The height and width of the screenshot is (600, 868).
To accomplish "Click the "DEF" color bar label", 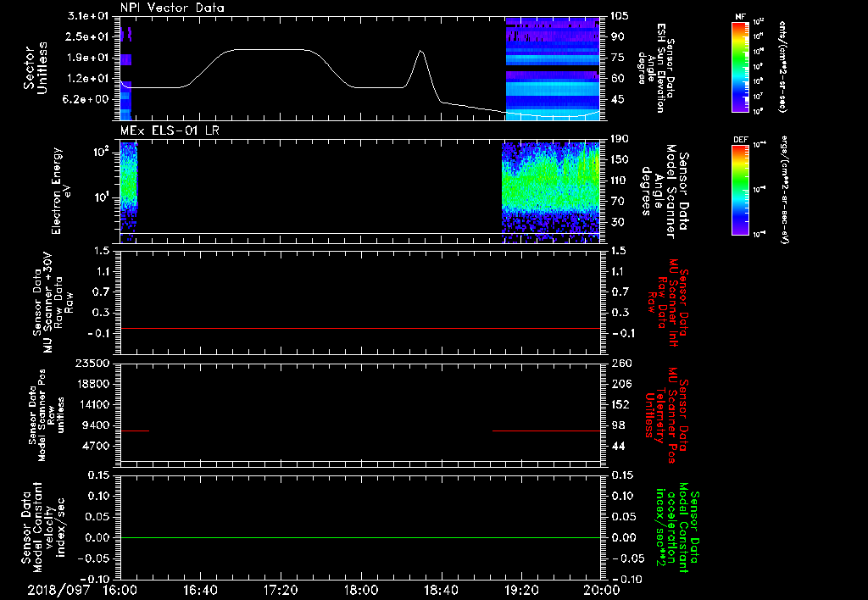I will (x=740, y=140).
